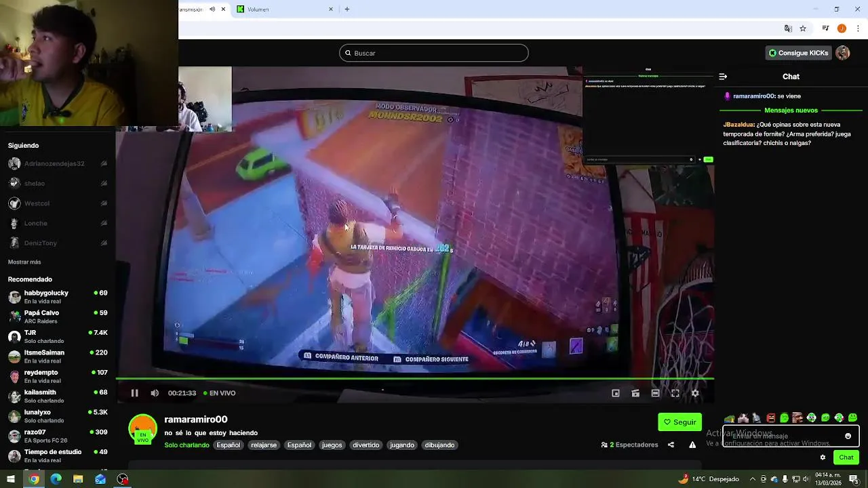The height and width of the screenshot is (488, 868).
Task: Open the recommended channel Tiempo de estudio
Action: pyautogui.click(x=58, y=455)
